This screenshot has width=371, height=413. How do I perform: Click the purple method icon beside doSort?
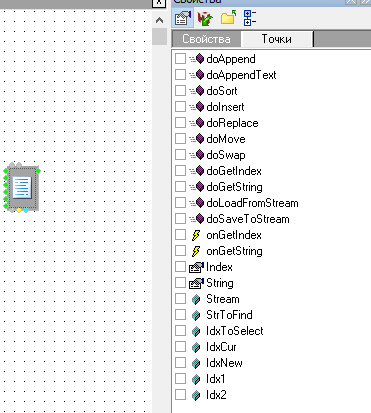coord(200,91)
